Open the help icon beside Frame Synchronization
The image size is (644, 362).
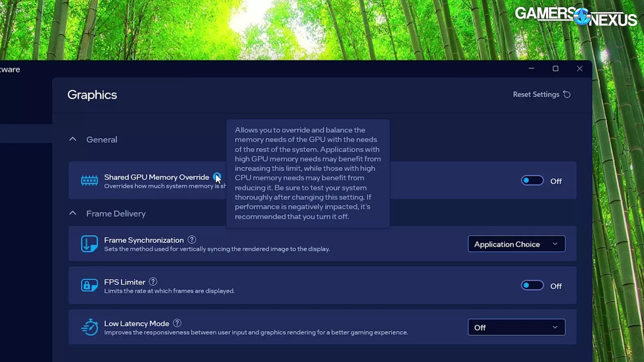tap(192, 239)
